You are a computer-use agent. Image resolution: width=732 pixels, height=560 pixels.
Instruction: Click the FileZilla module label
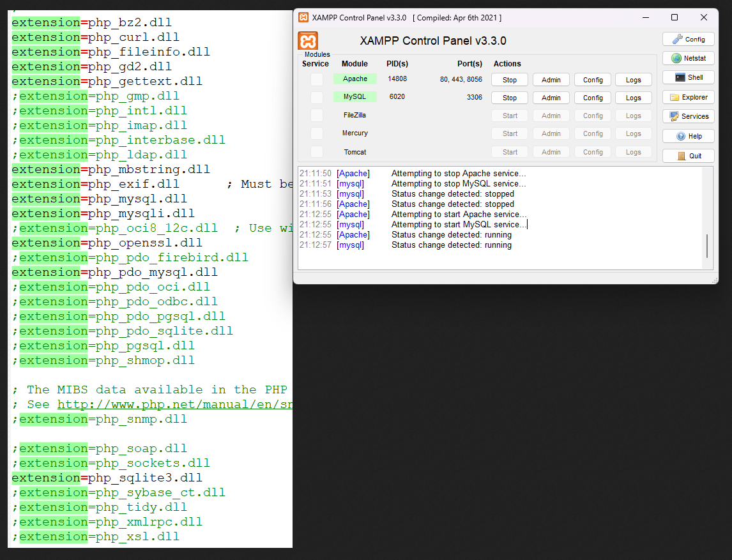click(355, 115)
